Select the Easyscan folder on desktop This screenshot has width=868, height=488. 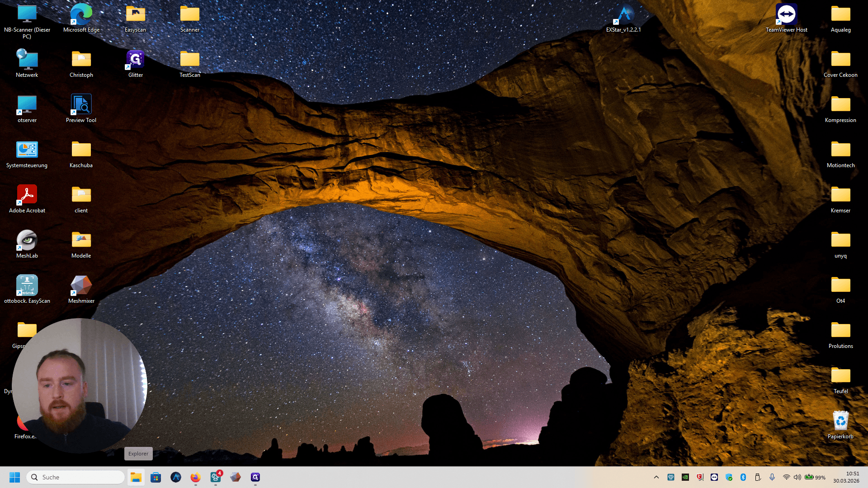136,19
